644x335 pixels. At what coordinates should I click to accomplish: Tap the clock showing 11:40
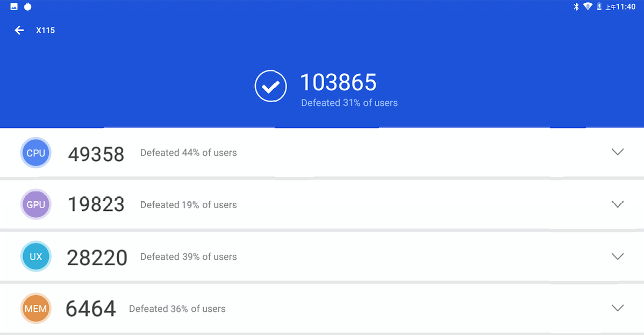click(x=626, y=6)
